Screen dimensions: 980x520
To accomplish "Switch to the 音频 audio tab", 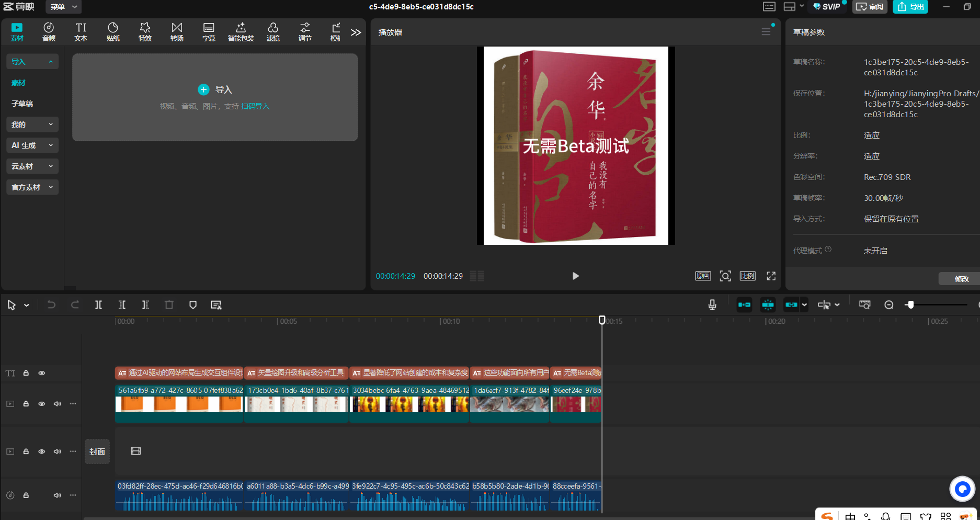I will pyautogui.click(x=49, y=32).
